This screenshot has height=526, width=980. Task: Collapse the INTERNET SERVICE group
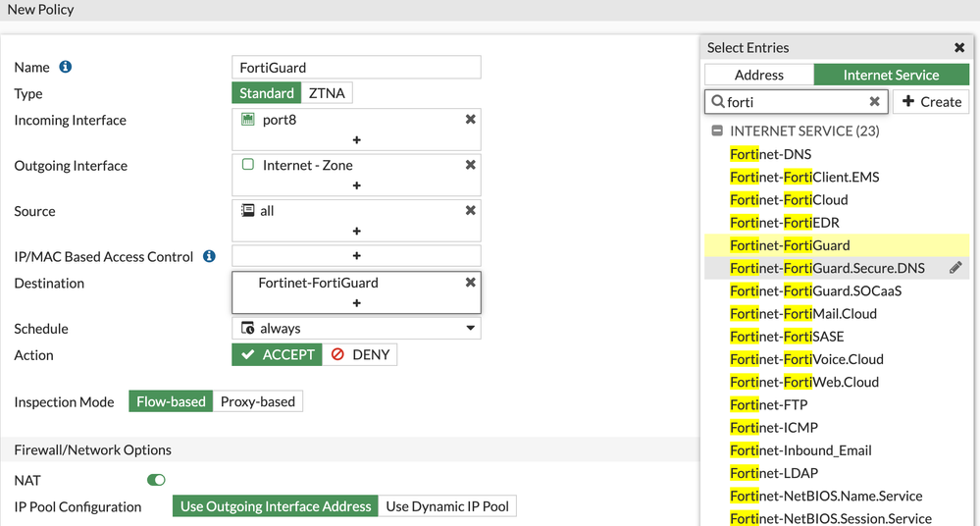tap(717, 131)
